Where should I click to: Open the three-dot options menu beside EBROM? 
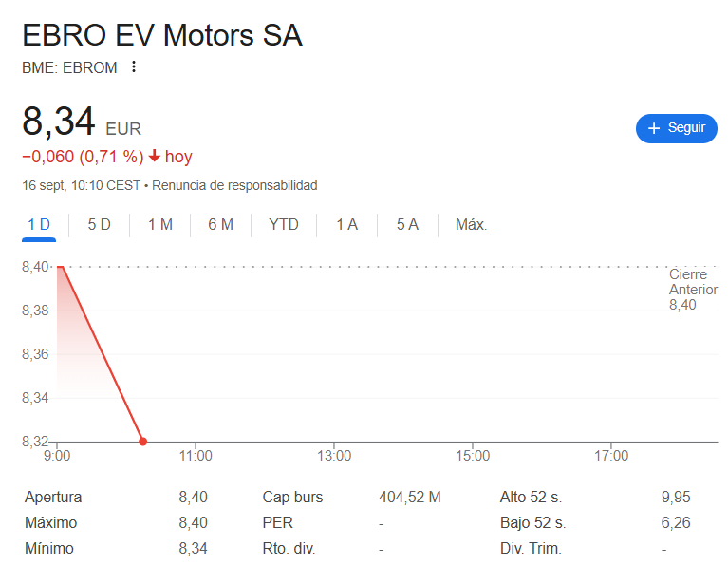tap(134, 66)
